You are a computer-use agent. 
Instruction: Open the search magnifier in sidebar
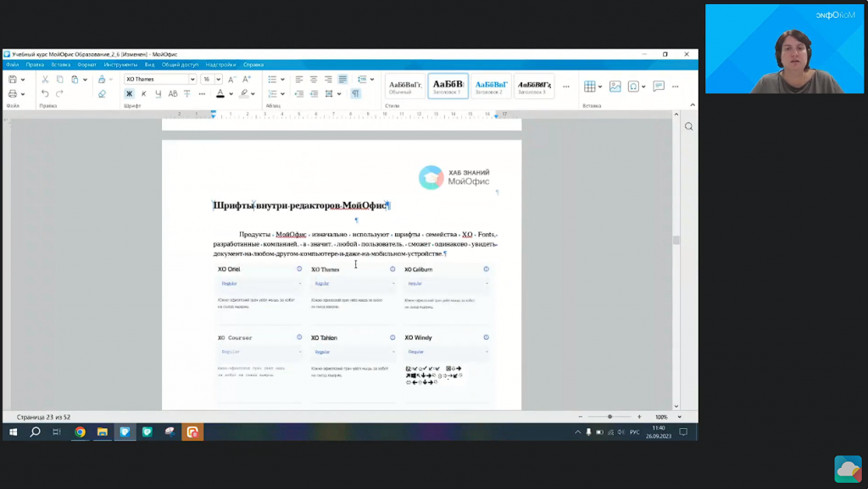(688, 126)
